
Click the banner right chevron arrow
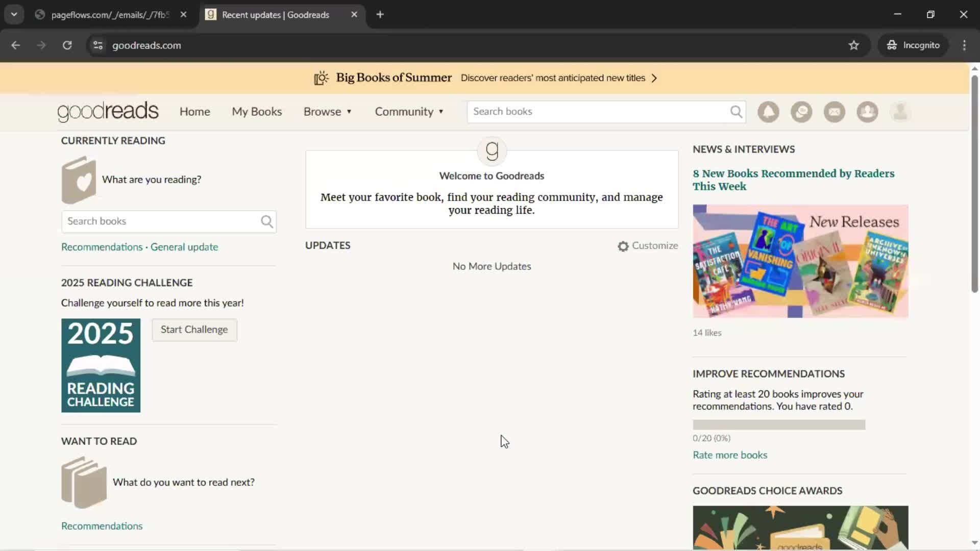click(654, 78)
